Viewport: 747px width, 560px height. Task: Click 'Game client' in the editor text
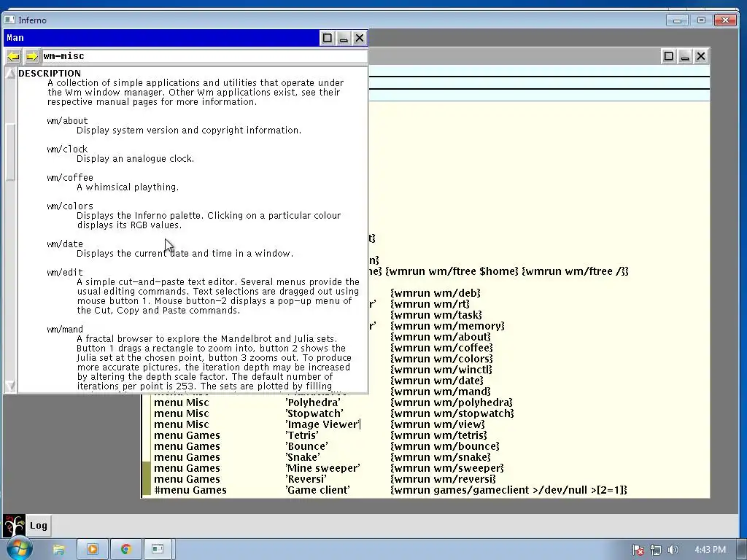coord(317,491)
